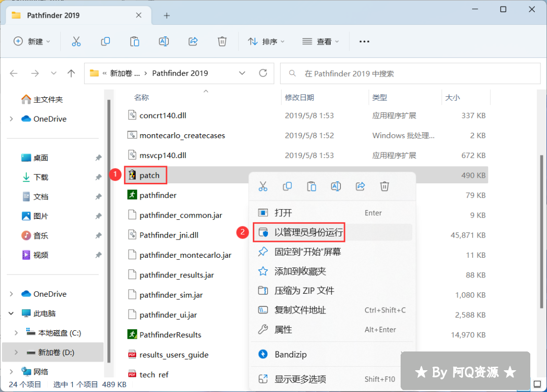Click the Delete icon in the context menu
547x392 pixels.
384,186
